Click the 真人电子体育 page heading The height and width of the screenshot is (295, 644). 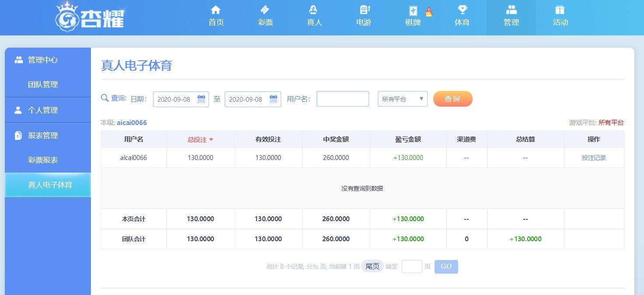[x=136, y=66]
